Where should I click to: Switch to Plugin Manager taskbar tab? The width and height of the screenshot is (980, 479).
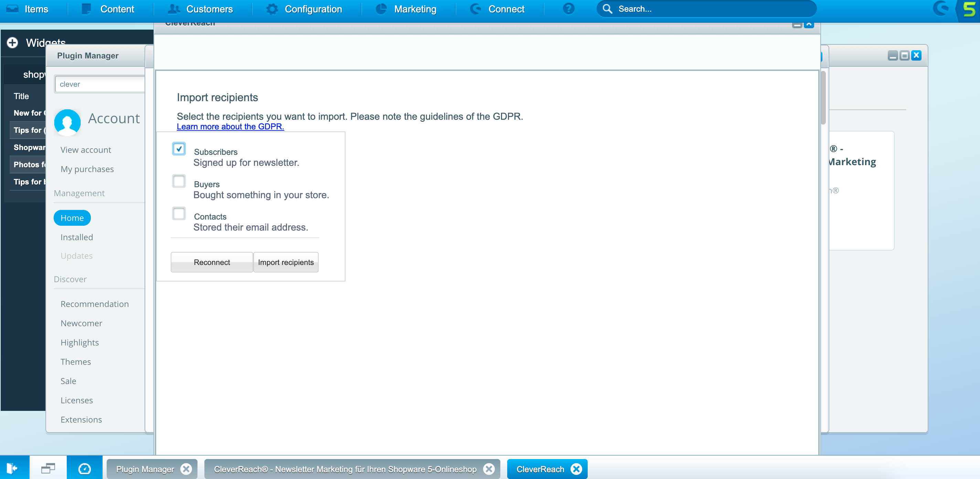click(x=145, y=469)
